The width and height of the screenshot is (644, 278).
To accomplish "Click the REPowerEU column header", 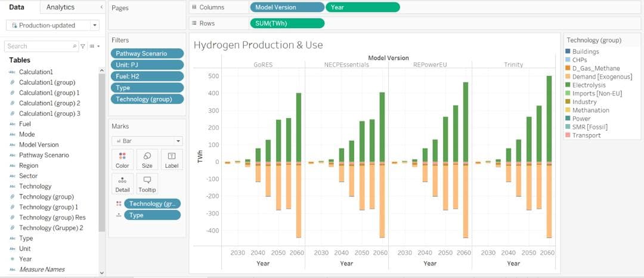I will tap(430, 65).
